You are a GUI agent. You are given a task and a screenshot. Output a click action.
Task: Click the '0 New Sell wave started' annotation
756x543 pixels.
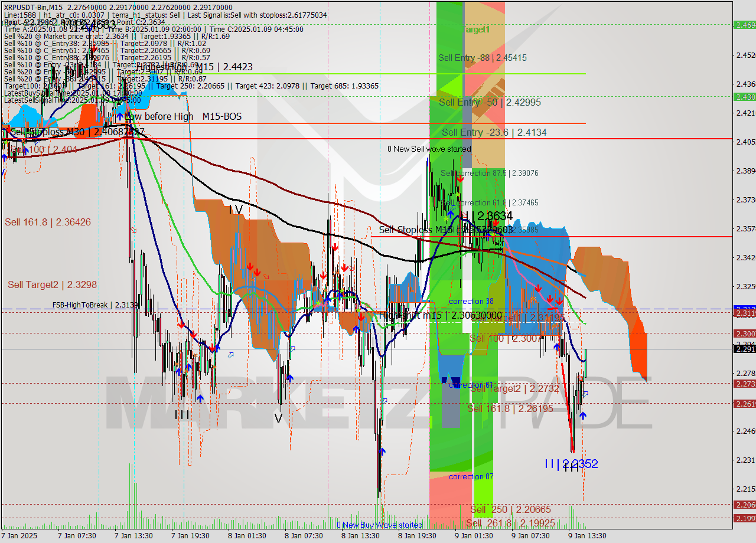[429, 149]
